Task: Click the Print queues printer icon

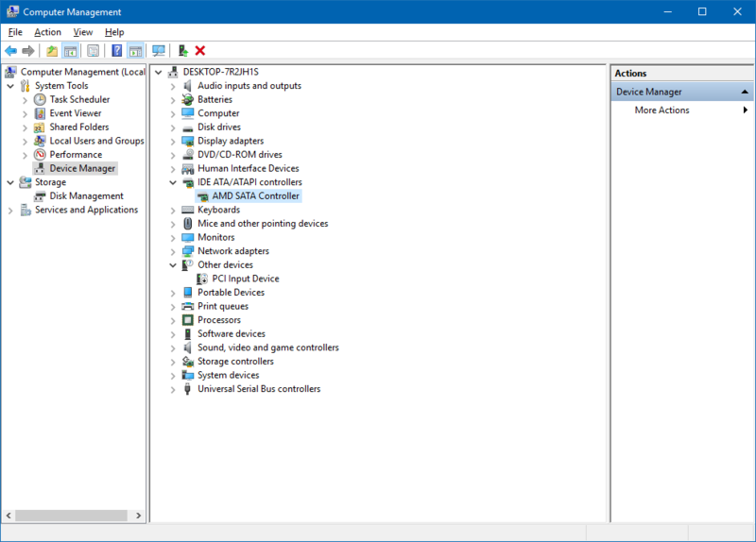Action: tap(187, 307)
